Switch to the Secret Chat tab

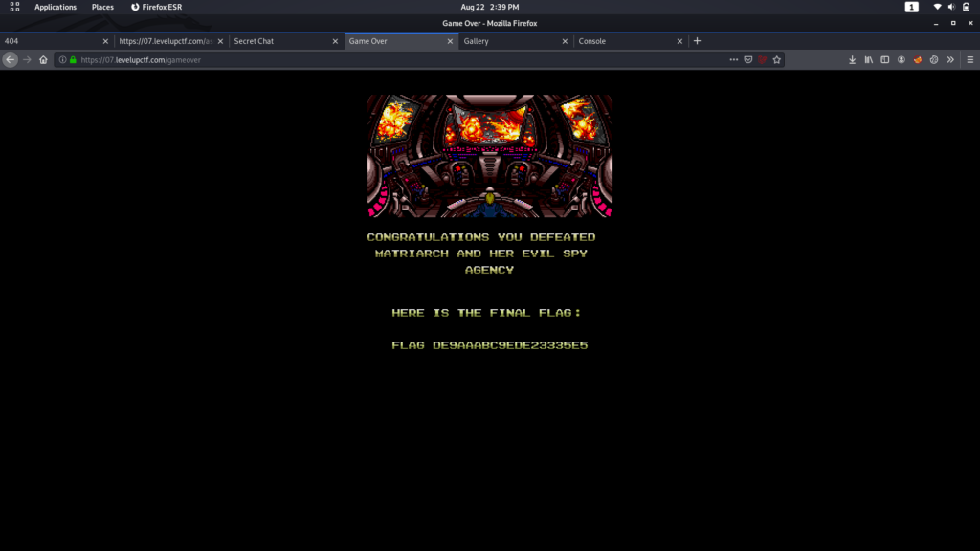coord(287,41)
